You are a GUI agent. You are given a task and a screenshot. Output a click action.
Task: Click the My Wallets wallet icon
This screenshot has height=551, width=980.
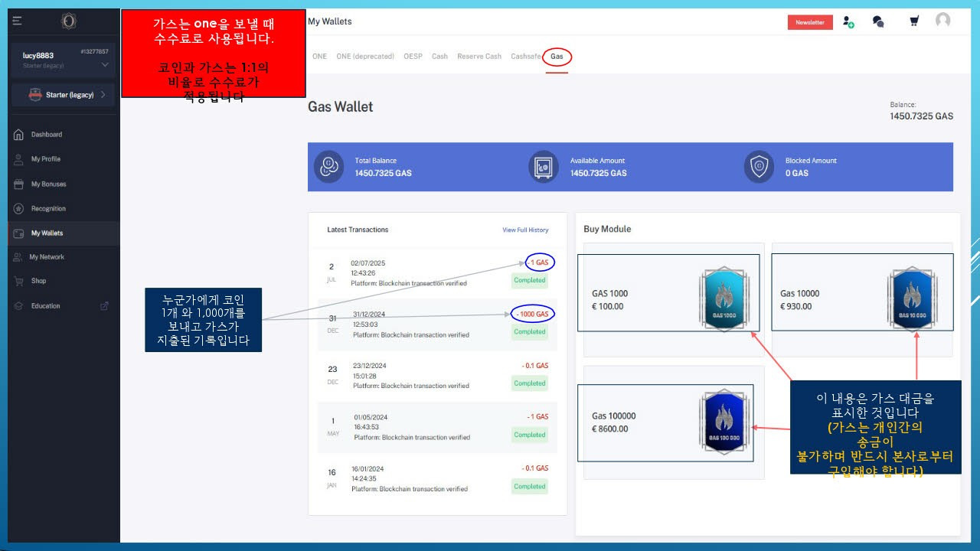click(x=19, y=233)
